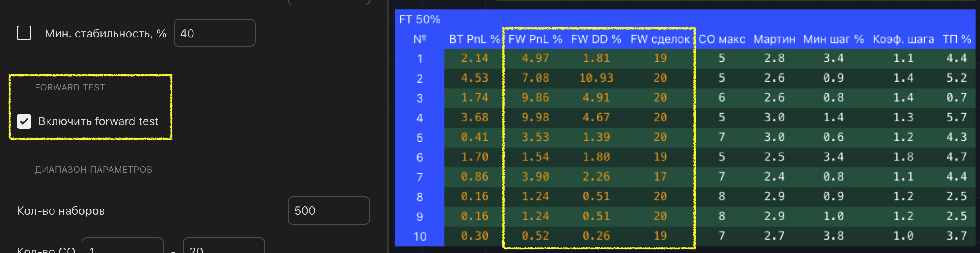Click the FW сделок column header
Viewport: 980px width, 253px height.
coord(660,39)
